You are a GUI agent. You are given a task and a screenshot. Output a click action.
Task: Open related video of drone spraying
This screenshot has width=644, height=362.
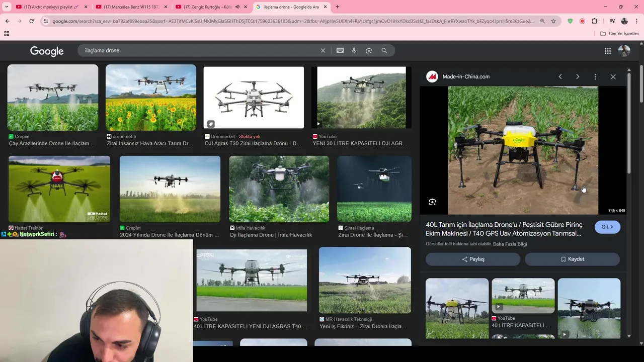[589, 308]
